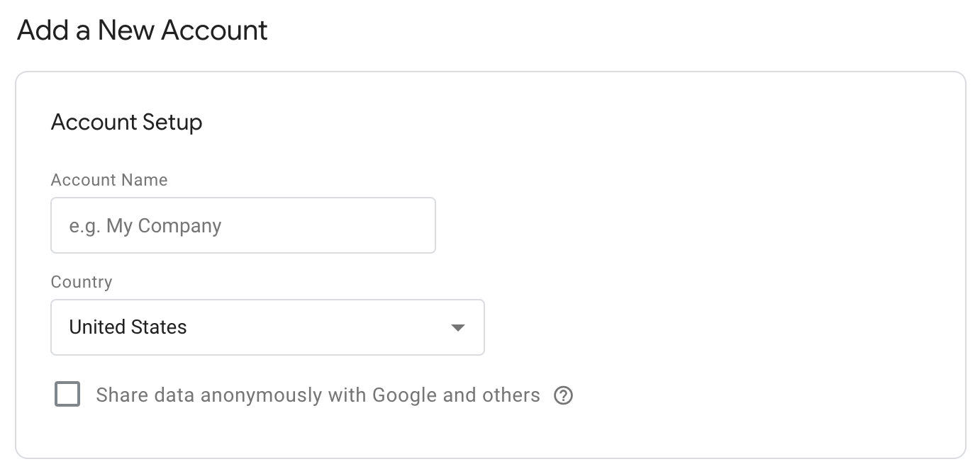Image resolution: width=980 pixels, height=469 pixels.
Task: Click the 'e.g. My Company' placeholder text
Action: point(145,226)
